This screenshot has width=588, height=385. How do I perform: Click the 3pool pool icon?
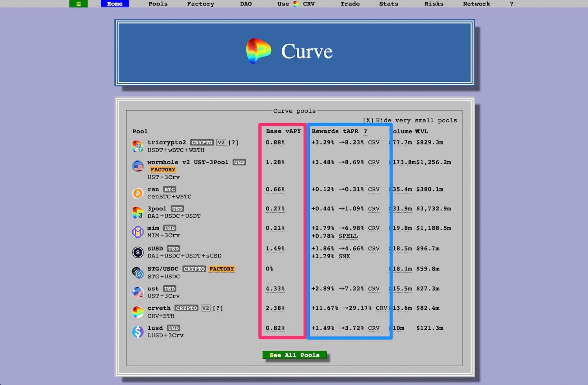pos(138,213)
